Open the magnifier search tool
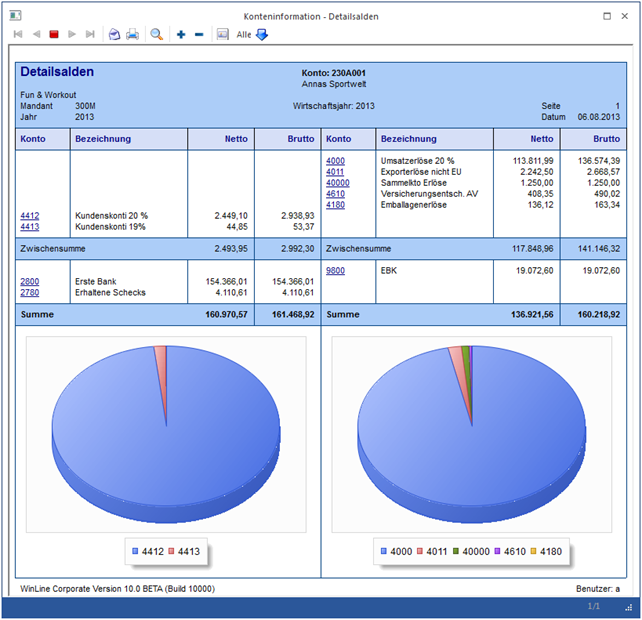The width and height of the screenshot is (642, 620). click(157, 34)
